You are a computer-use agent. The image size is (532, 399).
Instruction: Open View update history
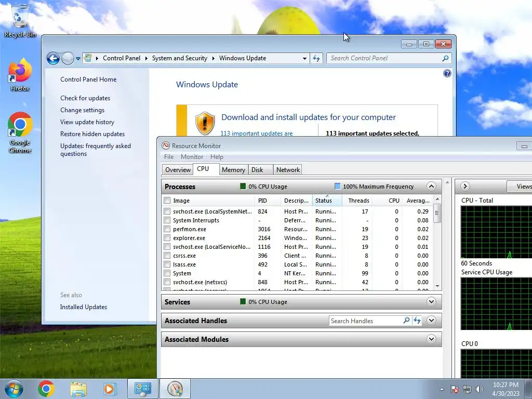tap(87, 122)
